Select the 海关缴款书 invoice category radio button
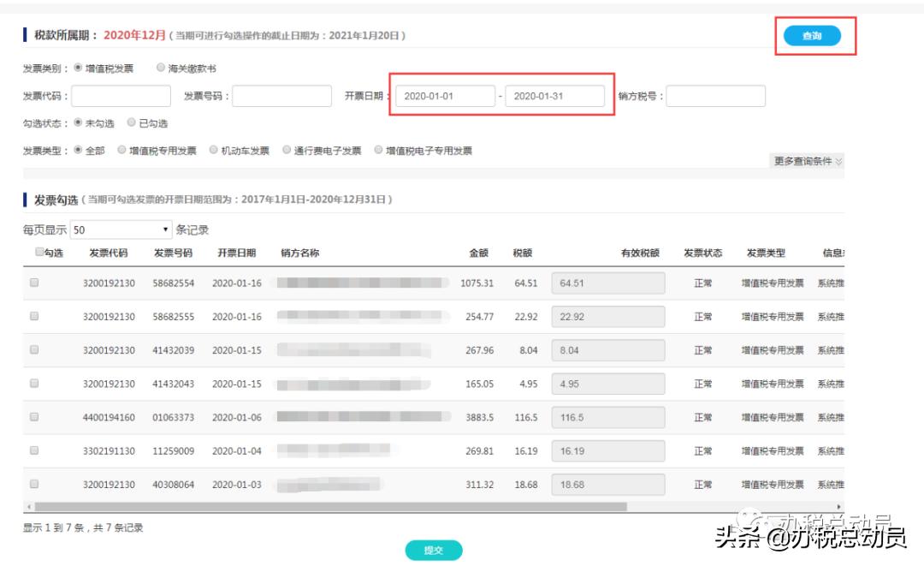Viewport: 924px width, 566px height. [162, 68]
